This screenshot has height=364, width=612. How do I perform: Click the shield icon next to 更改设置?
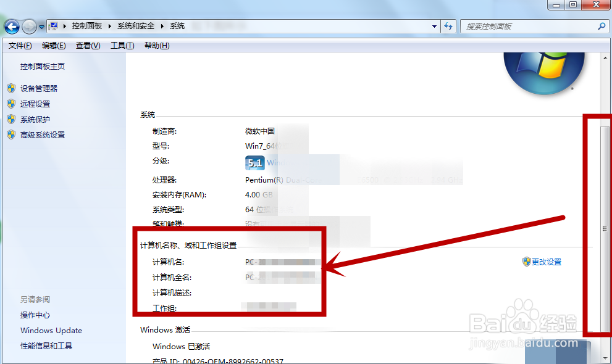tap(527, 262)
